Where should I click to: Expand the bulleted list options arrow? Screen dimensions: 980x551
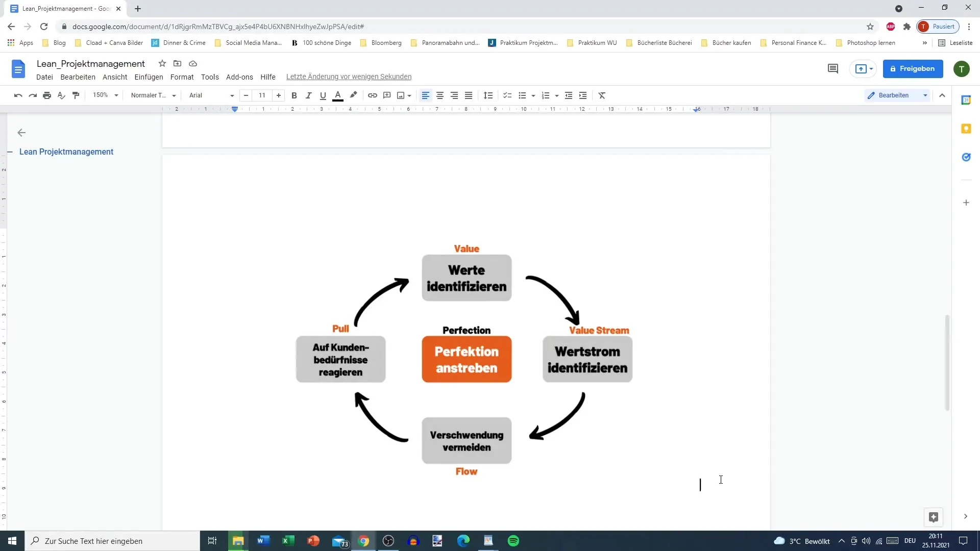[x=533, y=95]
